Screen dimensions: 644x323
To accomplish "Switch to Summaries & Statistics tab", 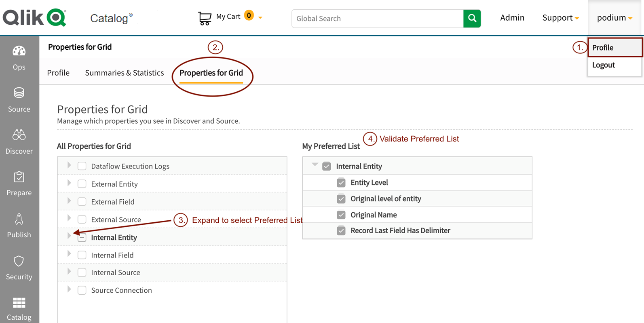I will [x=124, y=73].
